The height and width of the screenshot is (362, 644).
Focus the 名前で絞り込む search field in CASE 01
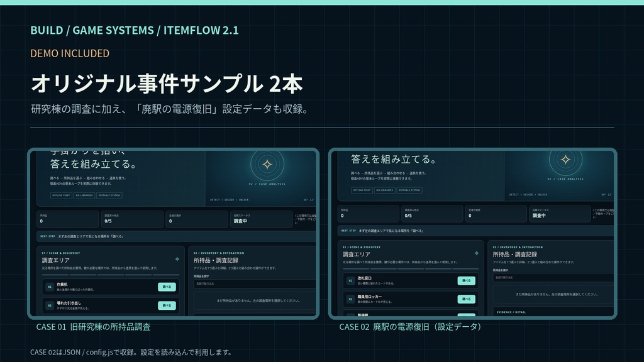coord(255,283)
